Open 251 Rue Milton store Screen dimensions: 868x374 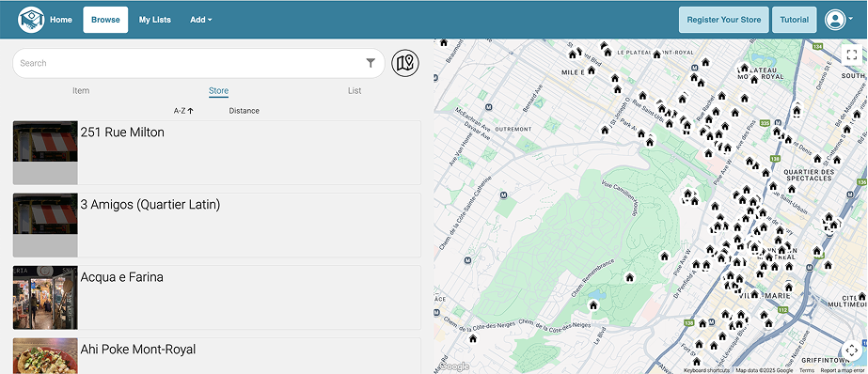217,152
